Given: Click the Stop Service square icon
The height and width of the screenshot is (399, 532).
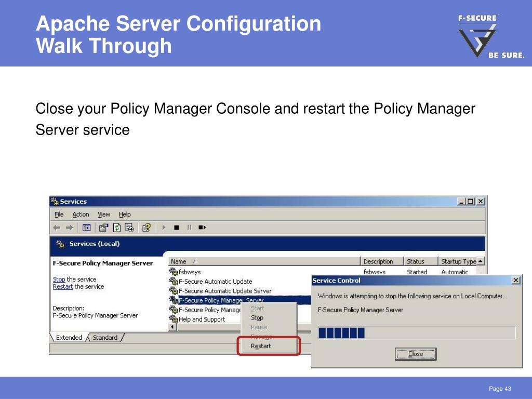Looking at the screenshot, I should pos(177,228).
